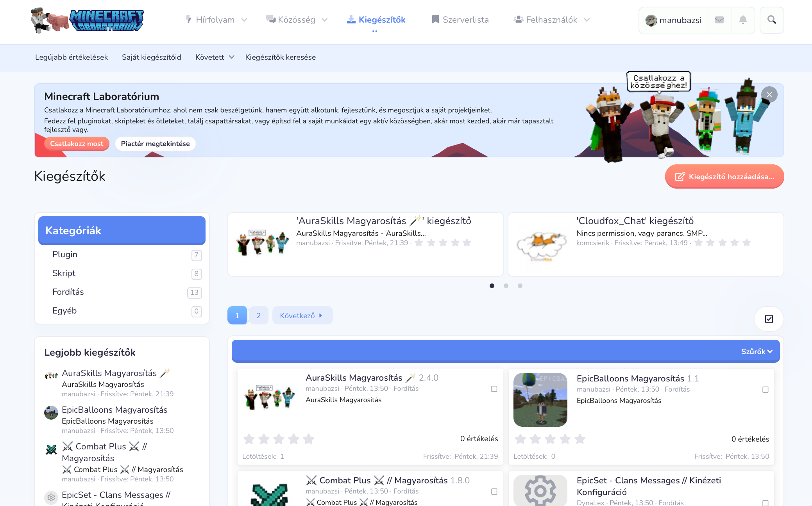812x506 pixels.
Task: Expand the Hírfolyam menu arrow
Action: [x=244, y=20]
